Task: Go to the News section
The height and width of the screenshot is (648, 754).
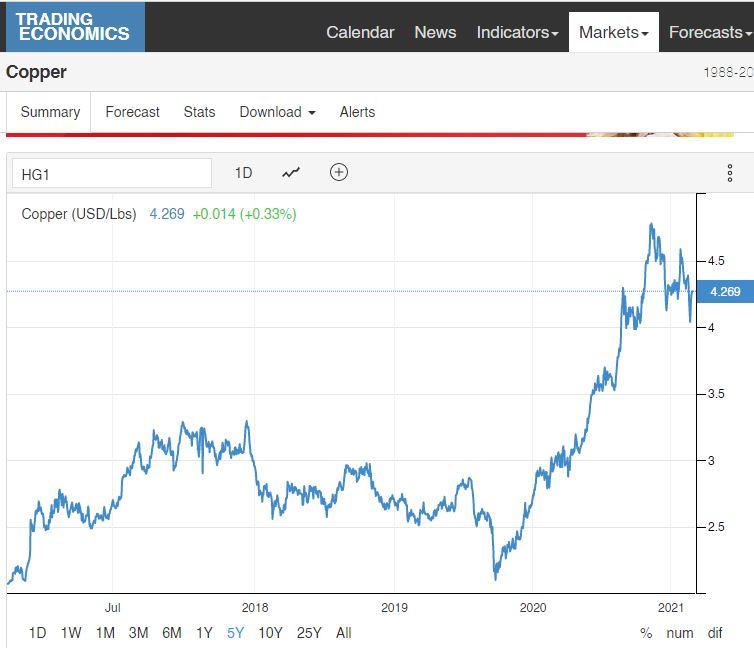Action: click(435, 32)
